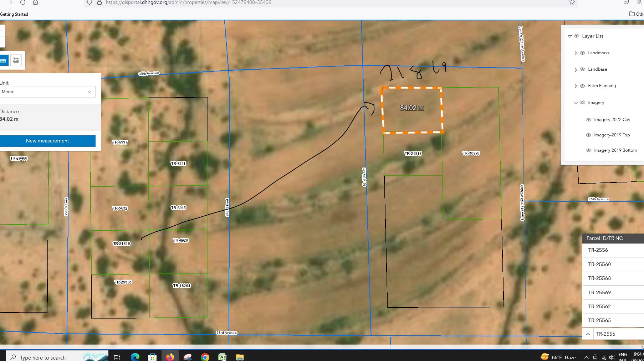Image resolution: width=644 pixels, height=361 pixels.
Task: Click the forward navigation arrow
Action: coord(10,2)
